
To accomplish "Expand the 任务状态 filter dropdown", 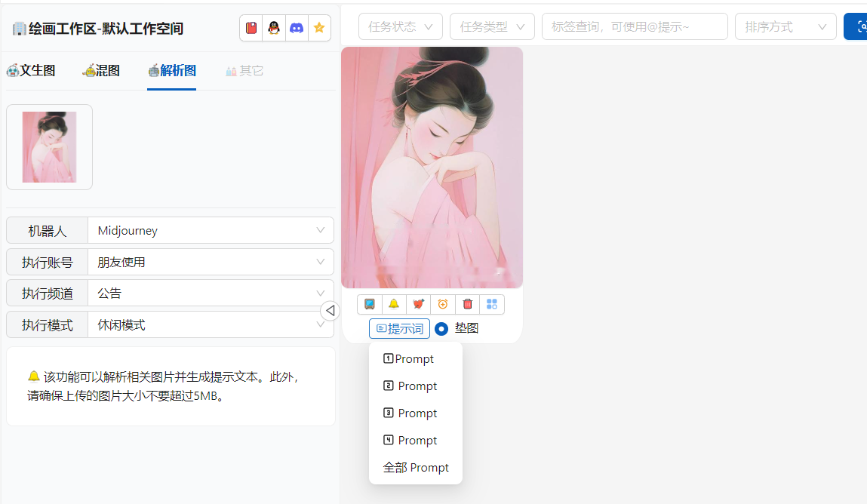I will point(400,26).
